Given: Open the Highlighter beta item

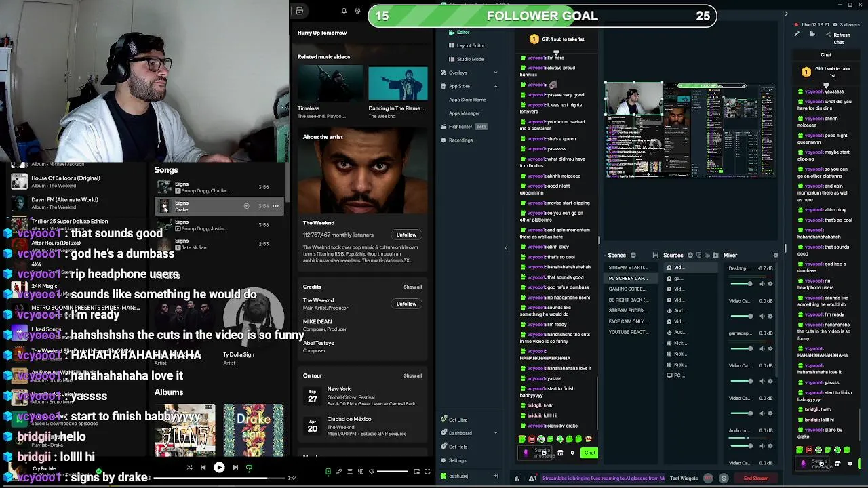Looking at the screenshot, I should 464,127.
